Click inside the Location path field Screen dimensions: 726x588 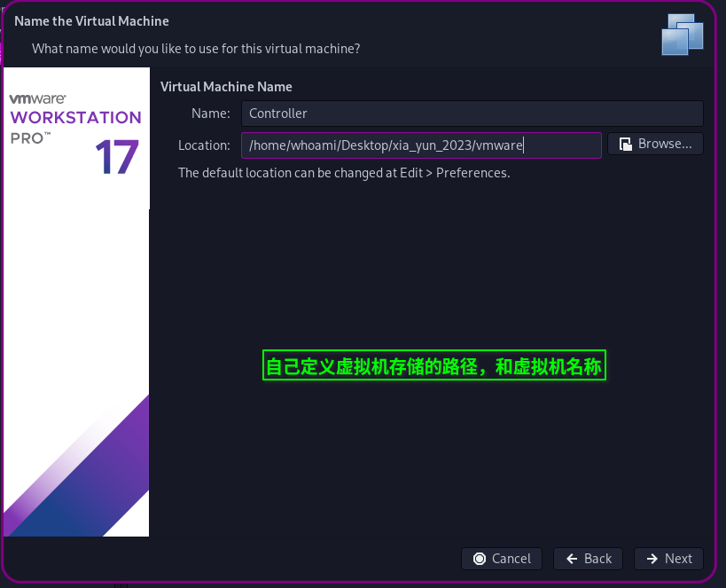(x=421, y=145)
